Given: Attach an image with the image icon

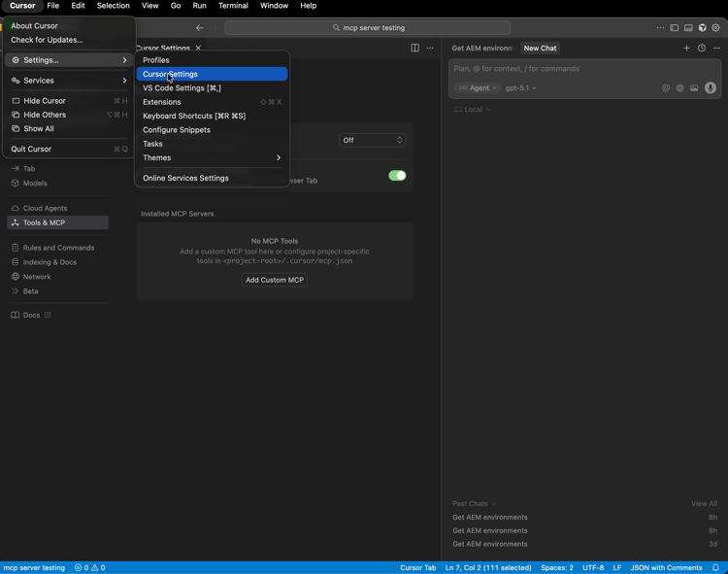Looking at the screenshot, I should click(x=694, y=88).
